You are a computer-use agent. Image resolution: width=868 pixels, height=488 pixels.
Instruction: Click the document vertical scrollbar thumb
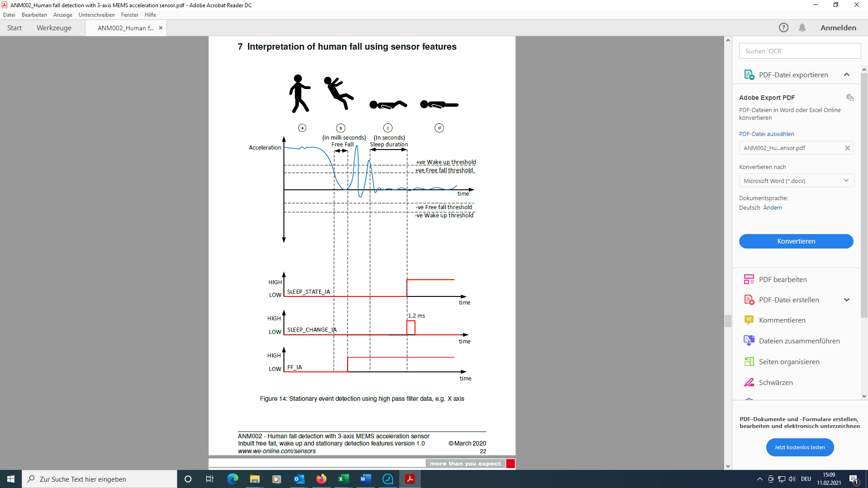727,321
